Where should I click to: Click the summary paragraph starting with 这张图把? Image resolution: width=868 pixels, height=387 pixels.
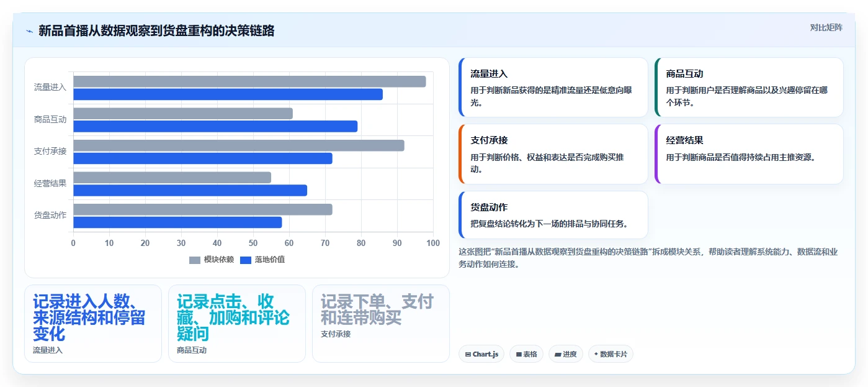coord(648,258)
